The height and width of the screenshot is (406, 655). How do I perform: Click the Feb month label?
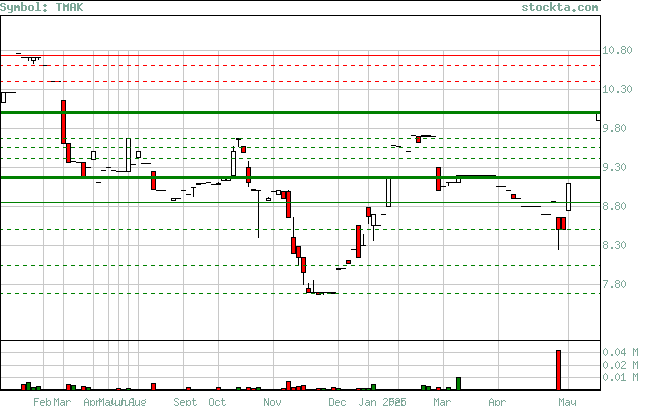[x=42, y=402]
